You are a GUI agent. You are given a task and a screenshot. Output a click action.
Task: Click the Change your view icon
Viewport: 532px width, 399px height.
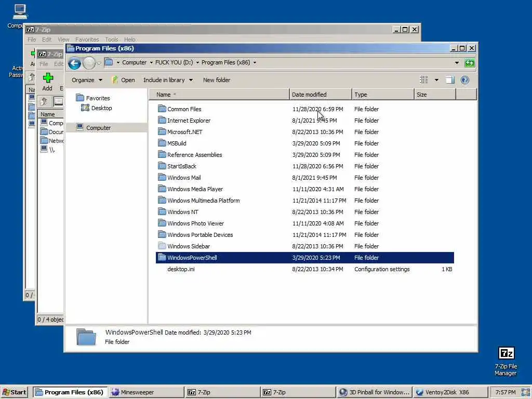[x=424, y=80]
